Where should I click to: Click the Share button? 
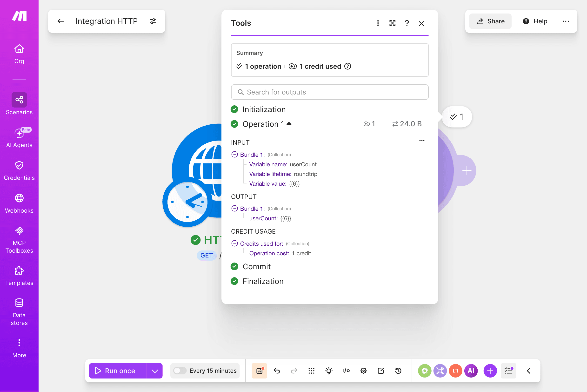(x=490, y=21)
